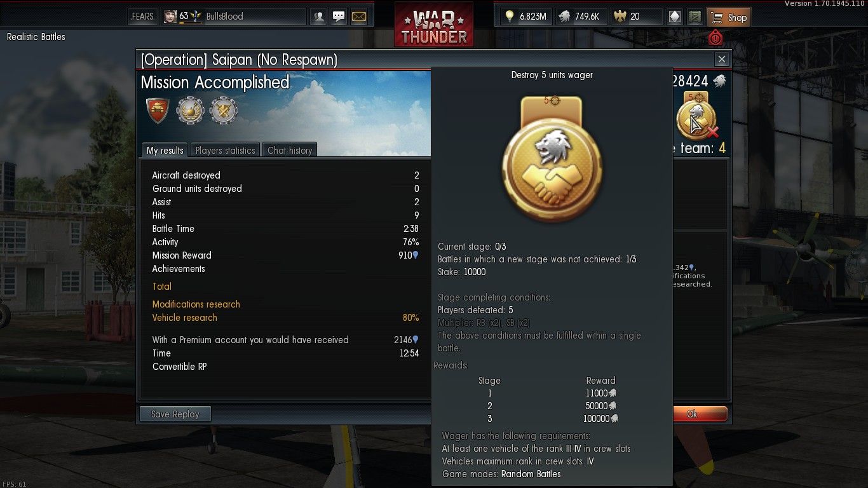Screen dimensions: 868x488
Task: Open the Chat history tab
Action: (290, 150)
